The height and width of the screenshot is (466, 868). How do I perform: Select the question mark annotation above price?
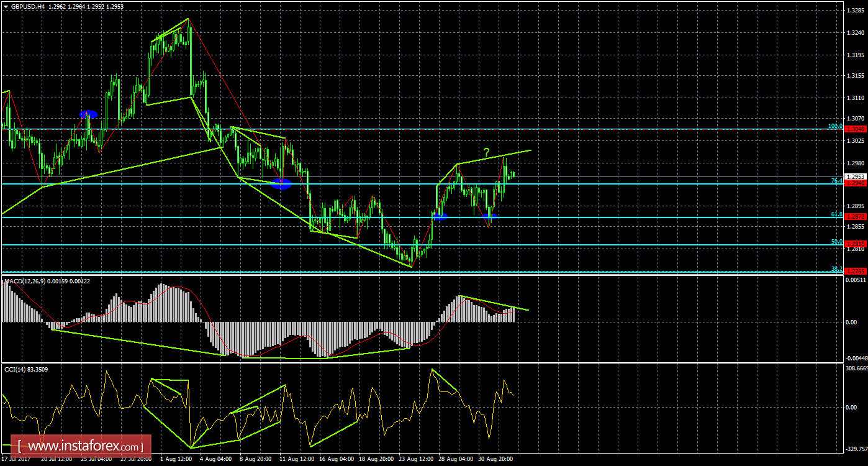(x=486, y=151)
